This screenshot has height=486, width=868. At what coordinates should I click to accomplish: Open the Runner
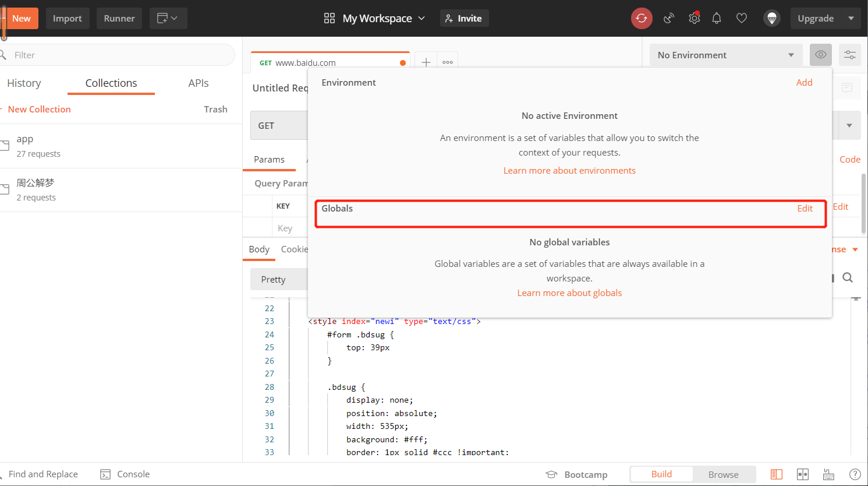pyautogui.click(x=119, y=18)
